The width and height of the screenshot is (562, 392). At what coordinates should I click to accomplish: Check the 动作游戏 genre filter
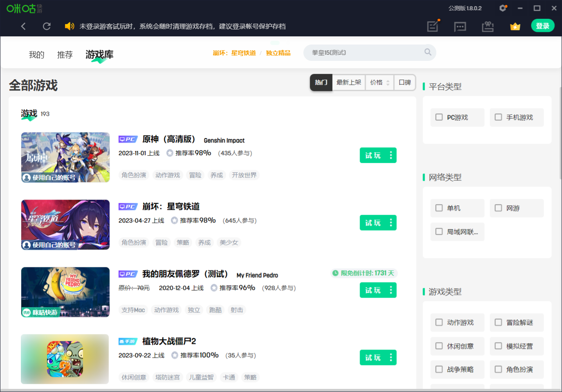pos(439,323)
